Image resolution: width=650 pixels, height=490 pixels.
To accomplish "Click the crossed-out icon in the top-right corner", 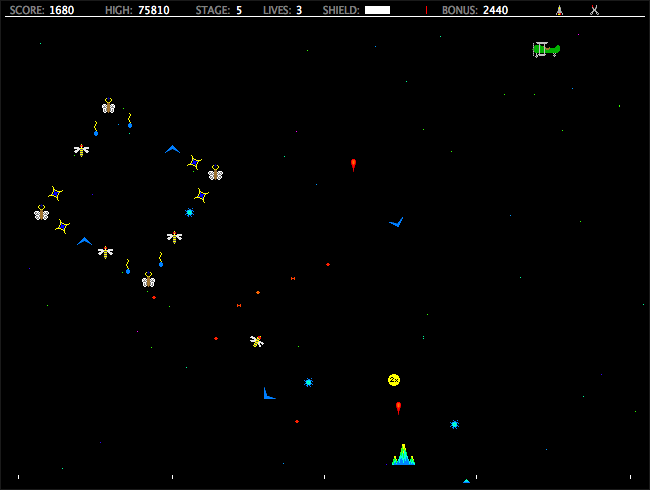I will click(x=594, y=10).
